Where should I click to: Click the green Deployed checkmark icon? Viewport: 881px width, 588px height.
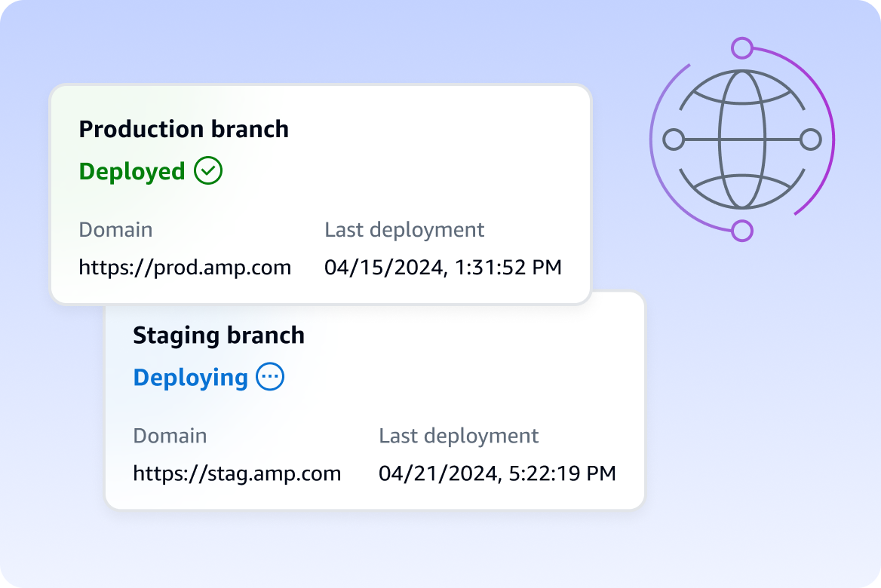[x=208, y=171]
